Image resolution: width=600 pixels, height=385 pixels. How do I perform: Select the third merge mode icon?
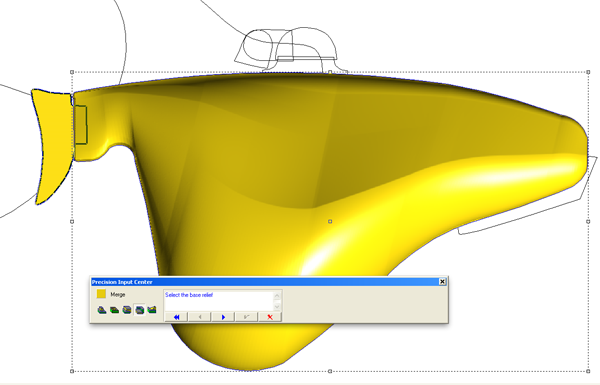pyautogui.click(x=127, y=310)
